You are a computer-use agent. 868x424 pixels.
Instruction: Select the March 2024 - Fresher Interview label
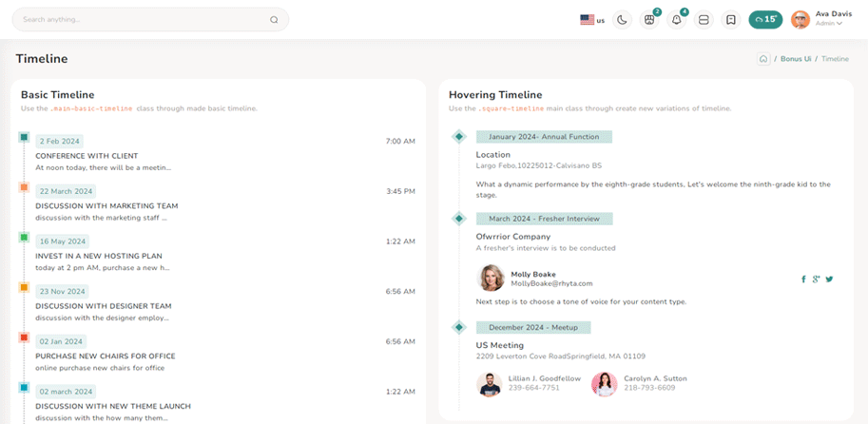click(x=544, y=219)
